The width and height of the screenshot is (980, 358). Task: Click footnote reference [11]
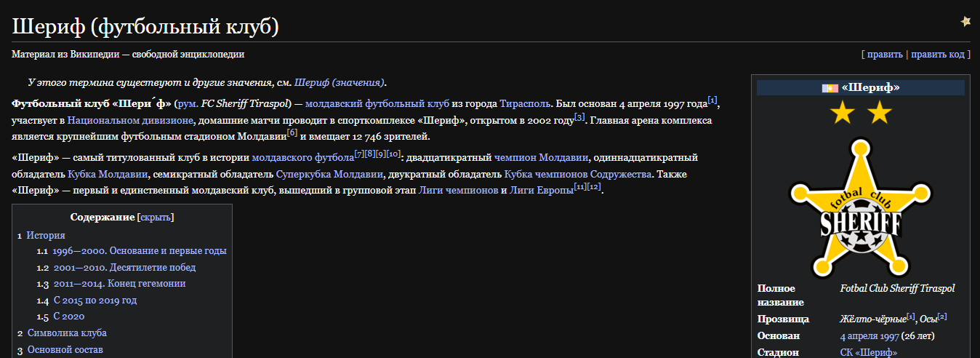580,186
